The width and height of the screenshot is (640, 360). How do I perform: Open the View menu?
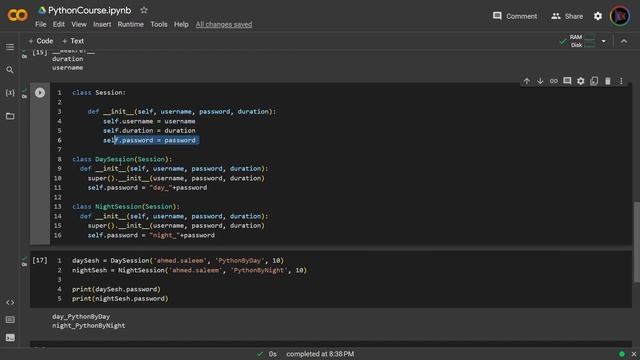click(79, 24)
